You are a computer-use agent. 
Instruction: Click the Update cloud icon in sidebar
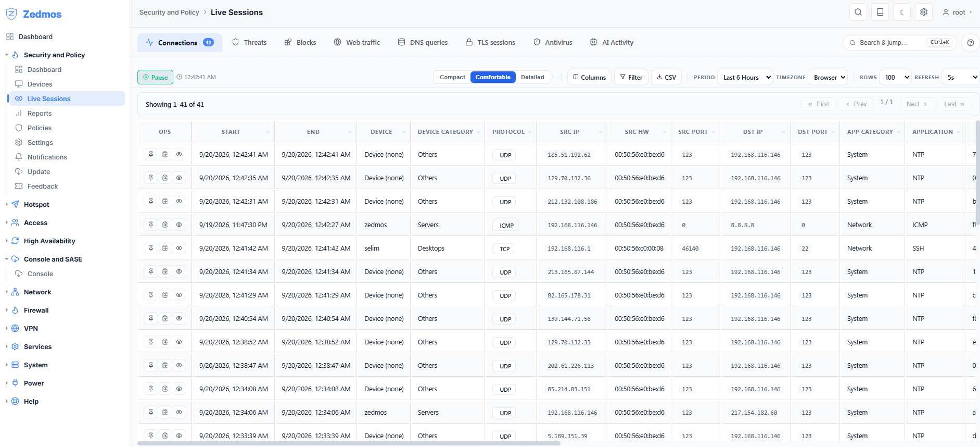(x=19, y=171)
